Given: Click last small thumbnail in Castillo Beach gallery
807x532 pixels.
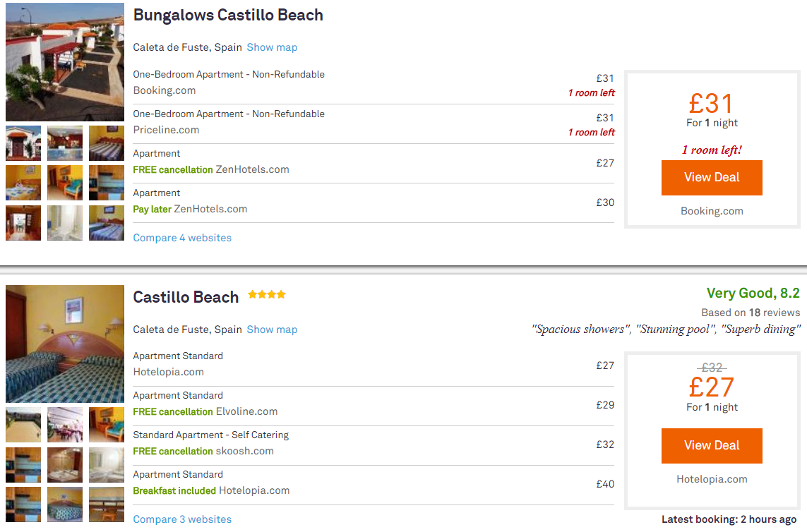Looking at the screenshot, I should [x=107, y=504].
